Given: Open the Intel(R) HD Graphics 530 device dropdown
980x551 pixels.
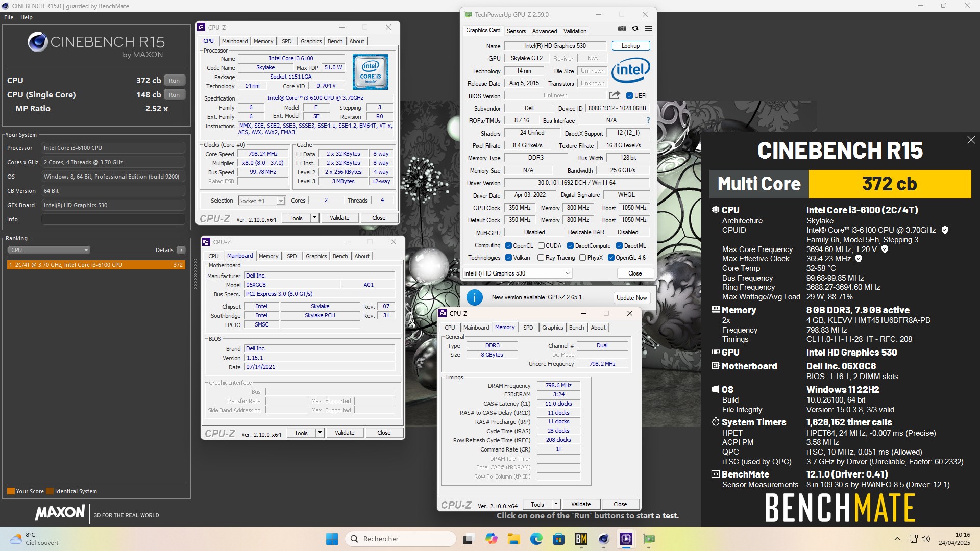Looking at the screenshot, I should pos(517,273).
